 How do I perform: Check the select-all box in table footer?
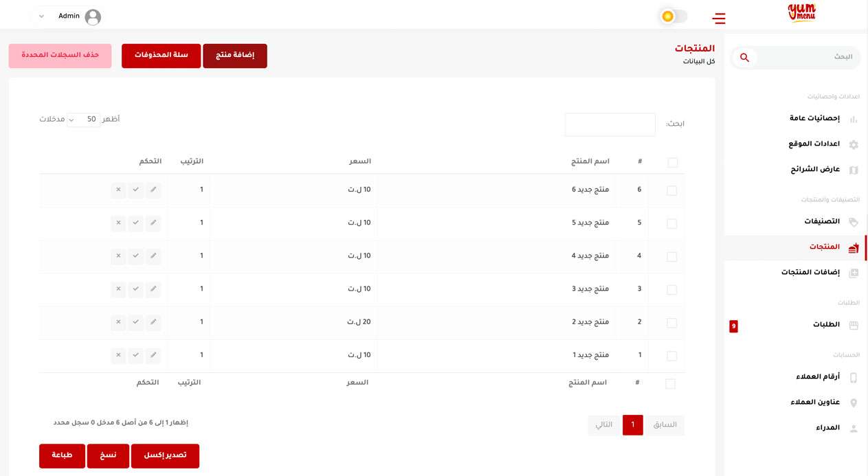click(670, 384)
